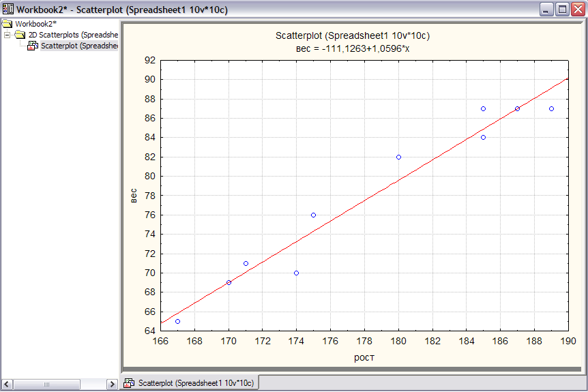The image size is (588, 392).
Task: Select the Workbook2* tree item label
Action: pyautogui.click(x=35, y=24)
